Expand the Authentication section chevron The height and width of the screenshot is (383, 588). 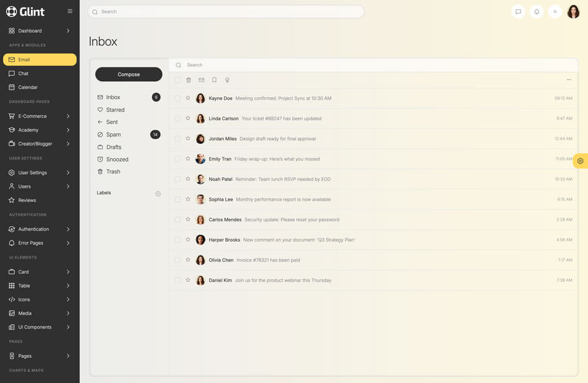[68, 229]
